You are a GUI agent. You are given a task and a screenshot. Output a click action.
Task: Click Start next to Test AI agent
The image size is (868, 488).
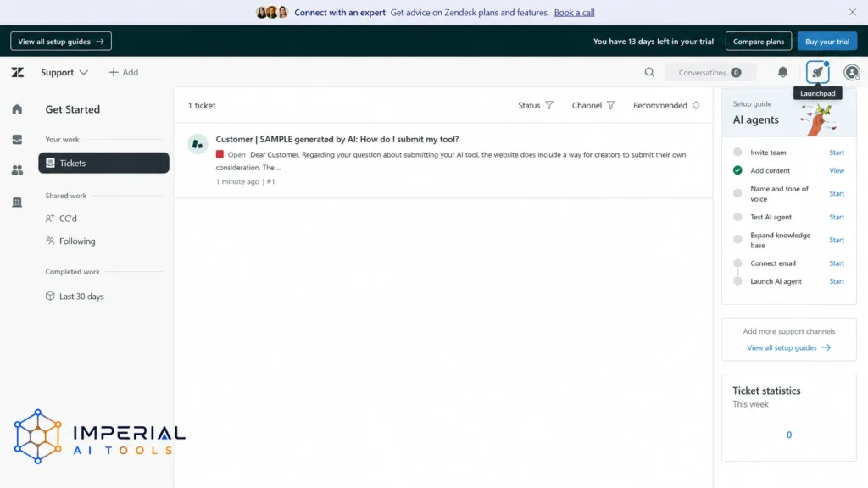(x=837, y=217)
